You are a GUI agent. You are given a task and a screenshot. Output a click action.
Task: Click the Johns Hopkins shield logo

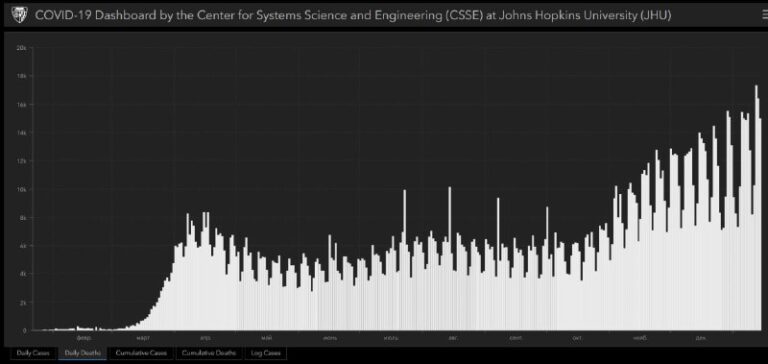pyautogui.click(x=19, y=14)
